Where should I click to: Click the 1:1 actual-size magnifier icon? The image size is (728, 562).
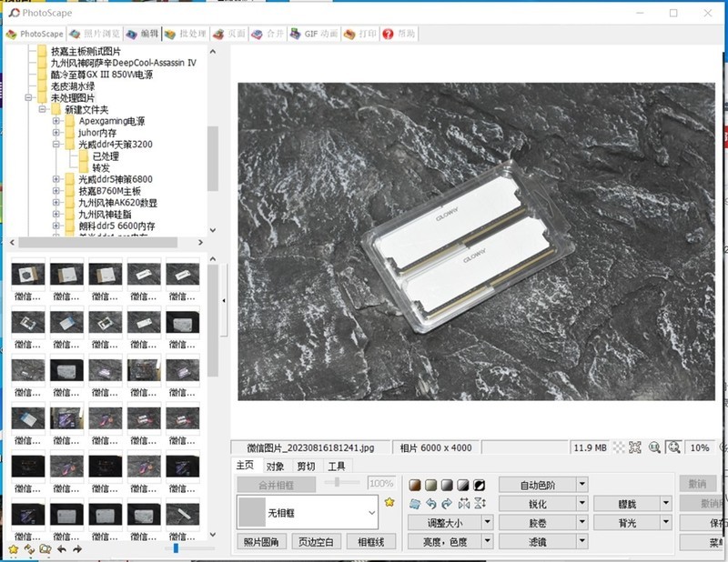655,447
